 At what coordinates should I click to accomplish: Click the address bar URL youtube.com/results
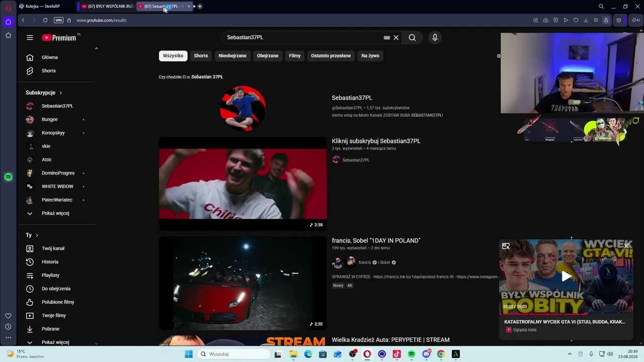102,20
